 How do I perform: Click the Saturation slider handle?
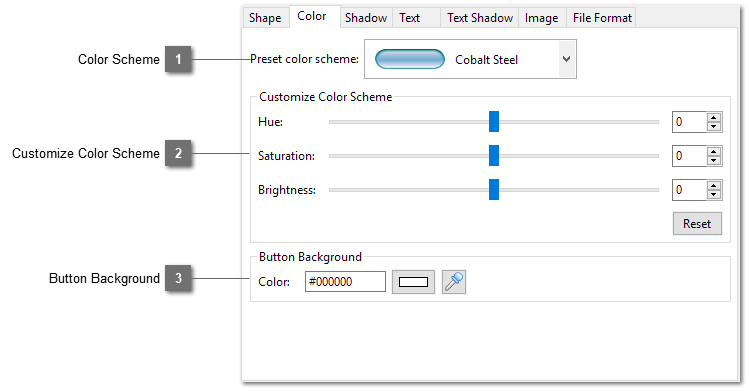[x=494, y=156]
